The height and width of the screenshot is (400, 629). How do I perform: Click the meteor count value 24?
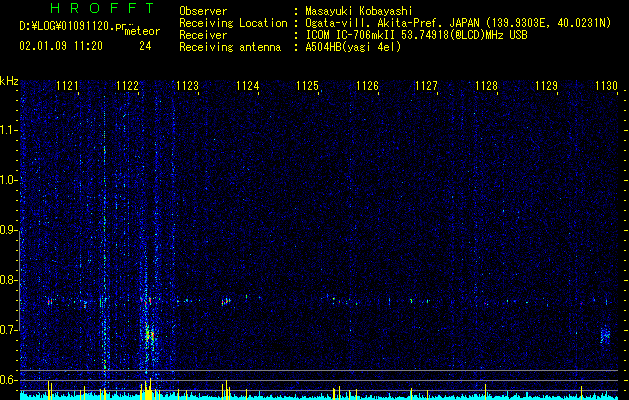click(145, 46)
